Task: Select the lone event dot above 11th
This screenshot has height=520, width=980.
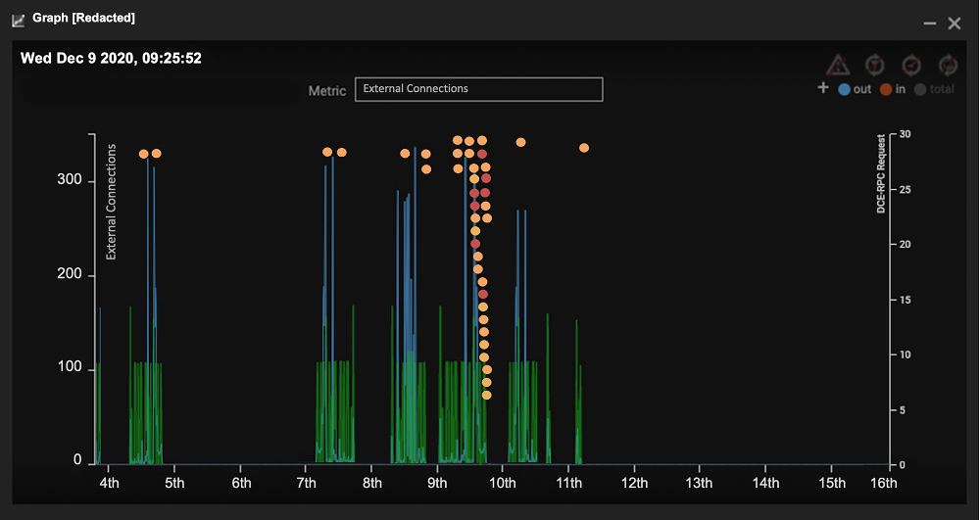Action: click(x=584, y=148)
